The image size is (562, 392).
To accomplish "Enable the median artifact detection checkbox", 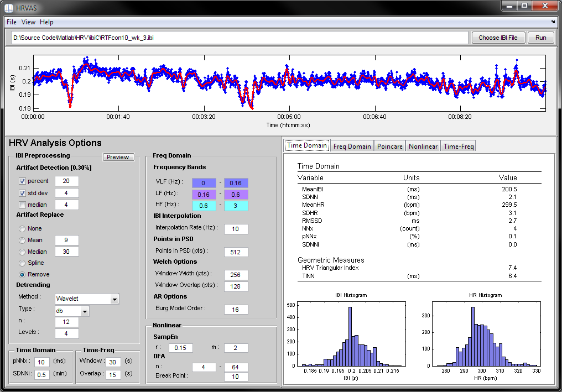I will (22, 205).
